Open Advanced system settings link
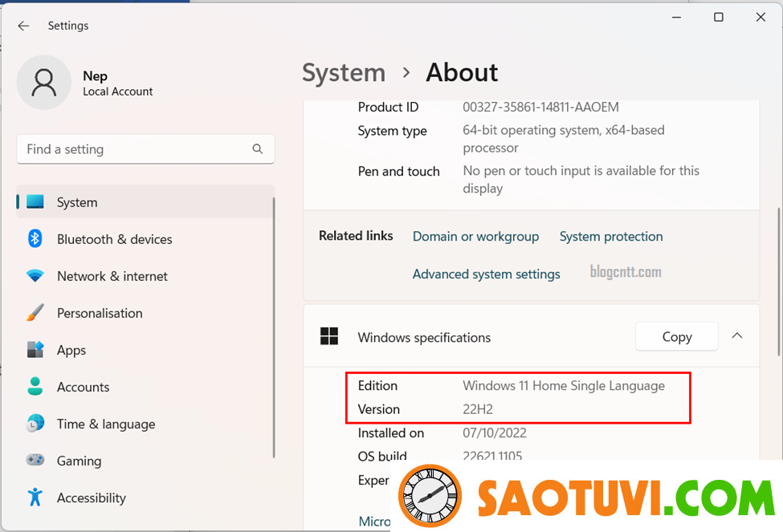Screen dimensions: 783x532 tap(486, 274)
